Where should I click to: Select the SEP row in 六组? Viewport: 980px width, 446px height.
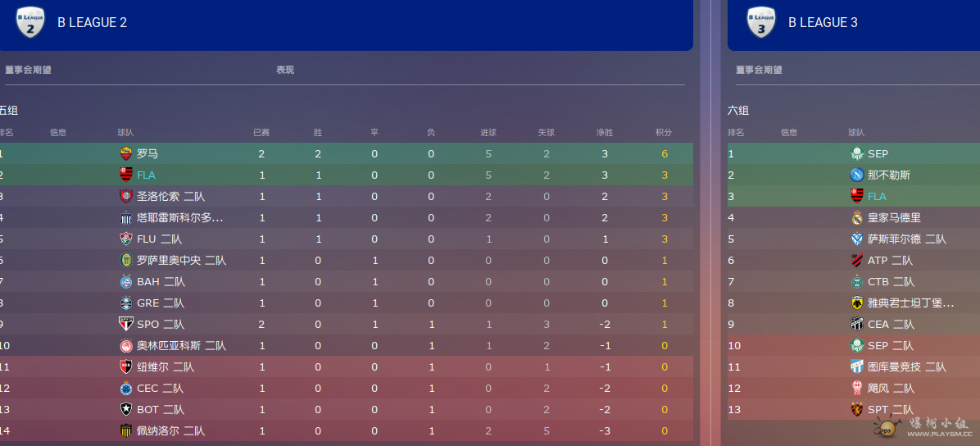pos(854,154)
